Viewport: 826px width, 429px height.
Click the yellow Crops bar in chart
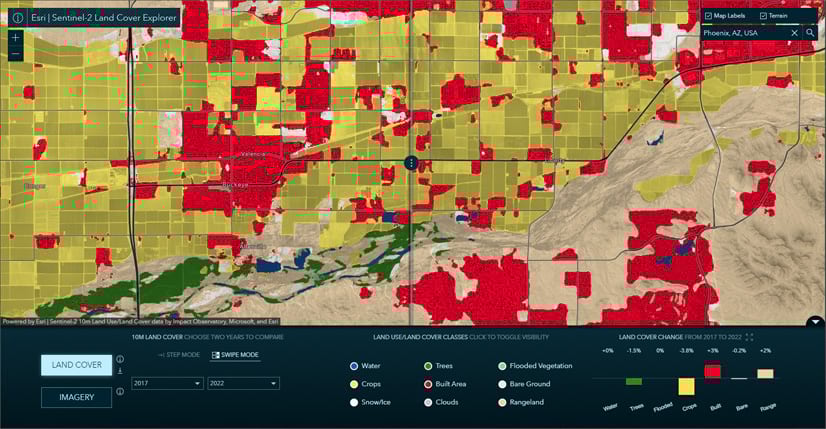pos(686,387)
